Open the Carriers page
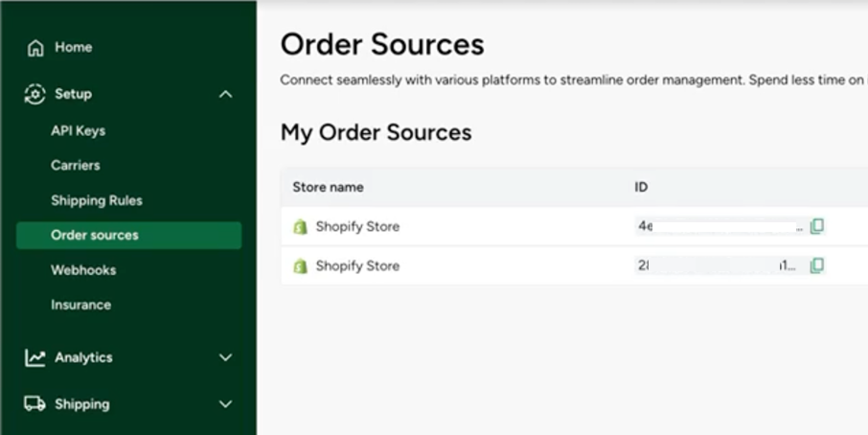Screen dimensions: 868x435 76,166
